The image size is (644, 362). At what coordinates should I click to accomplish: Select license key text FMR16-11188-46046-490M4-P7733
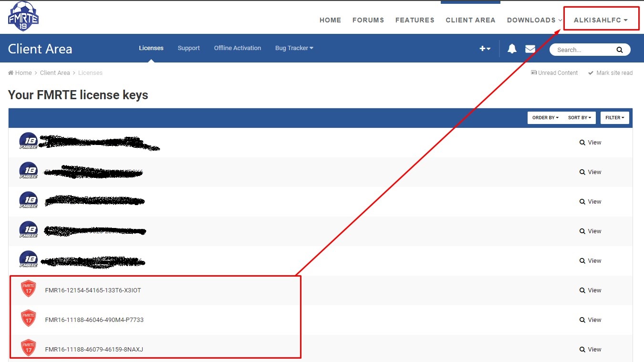94,320
